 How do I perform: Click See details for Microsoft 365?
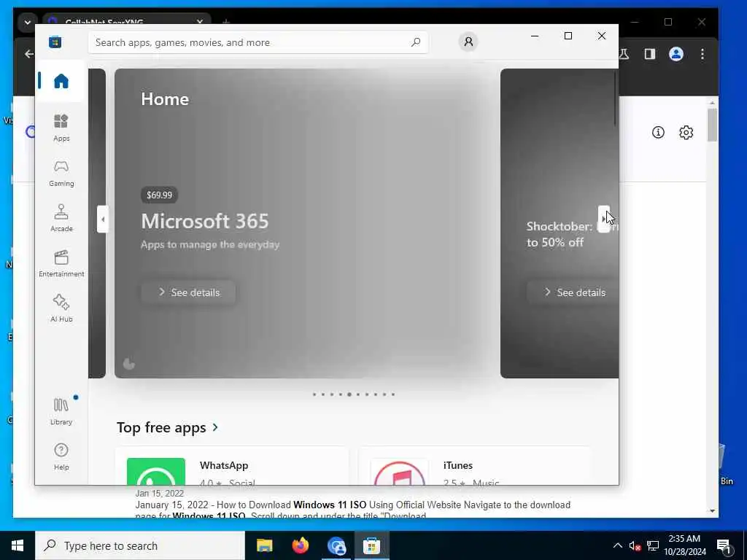[188, 292]
